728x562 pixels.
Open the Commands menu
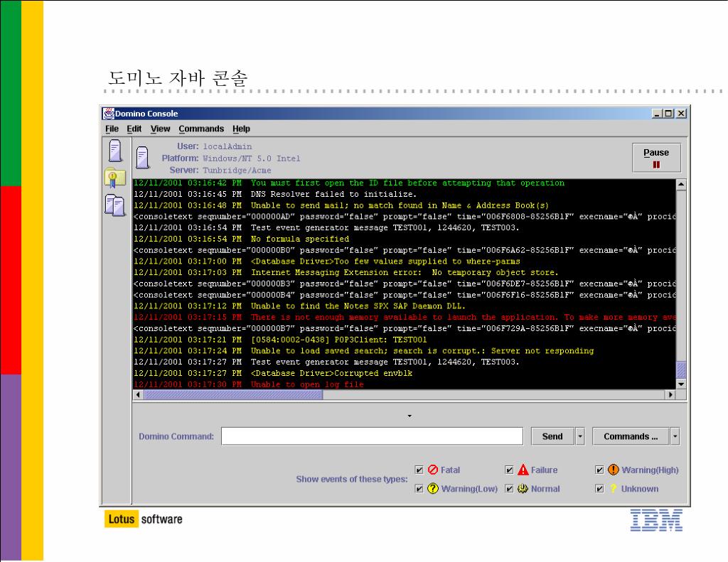click(201, 129)
